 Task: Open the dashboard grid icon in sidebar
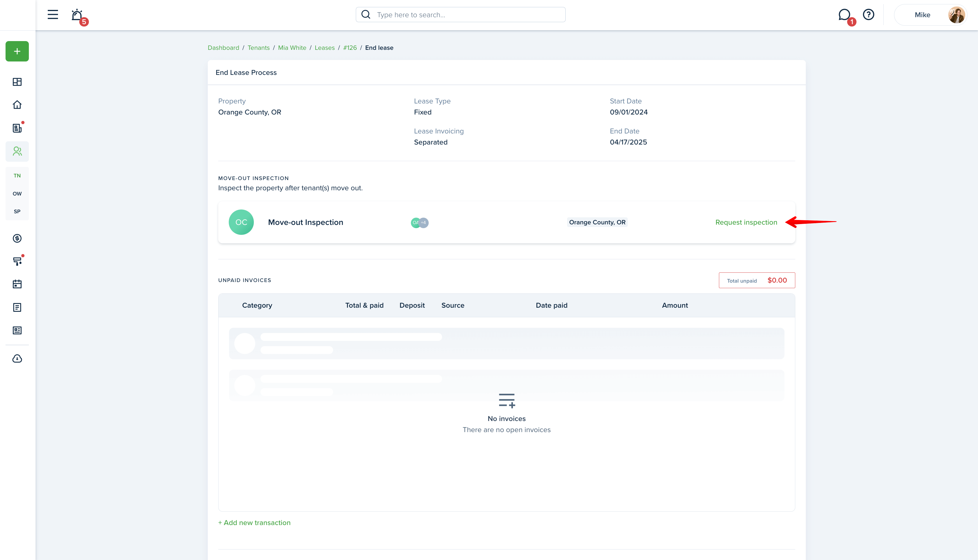(17, 82)
